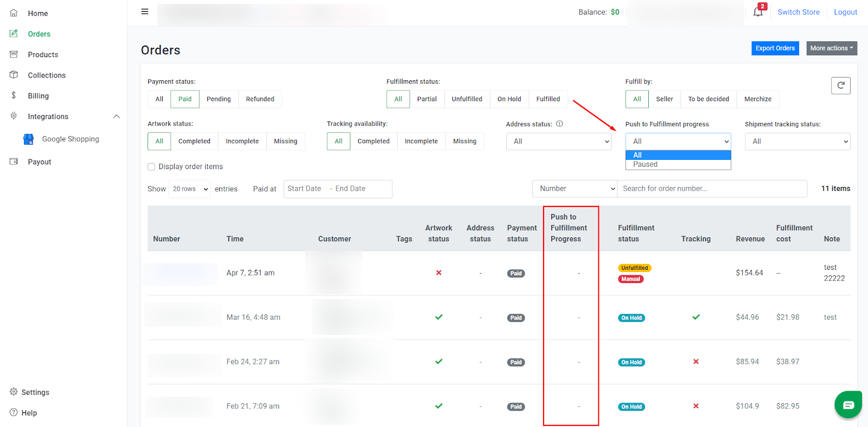Select Pending payment status filter

219,99
